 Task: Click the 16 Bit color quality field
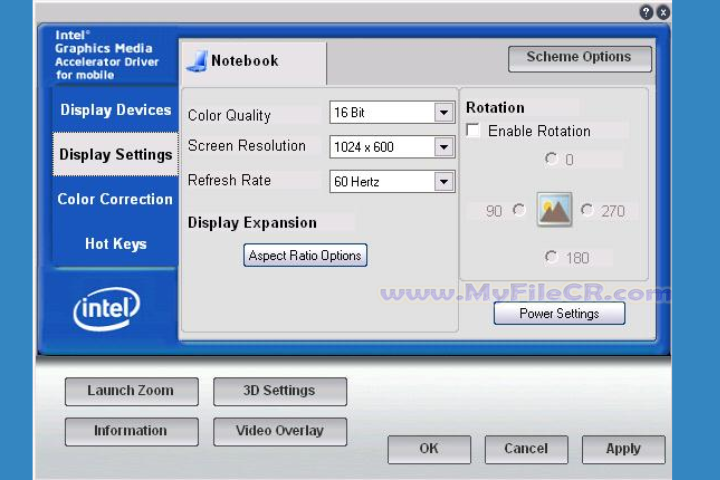point(392,112)
